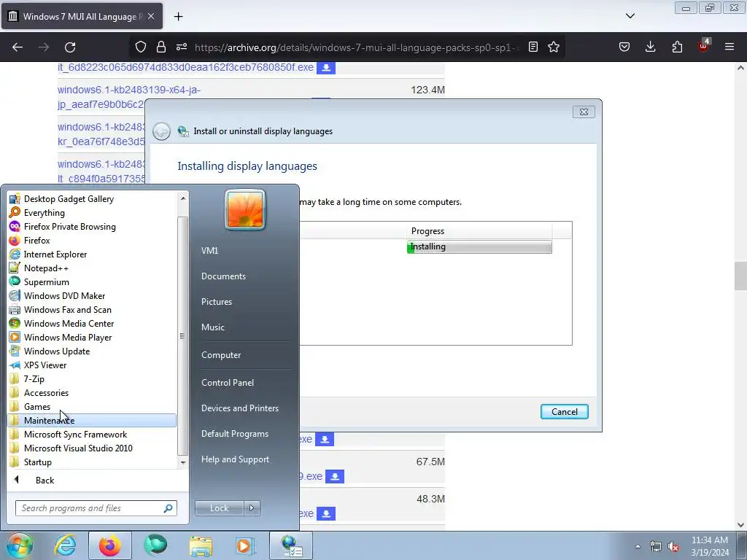The image size is (747, 560).
Task: Open the Firefox application hamburger menu
Action: click(729, 47)
